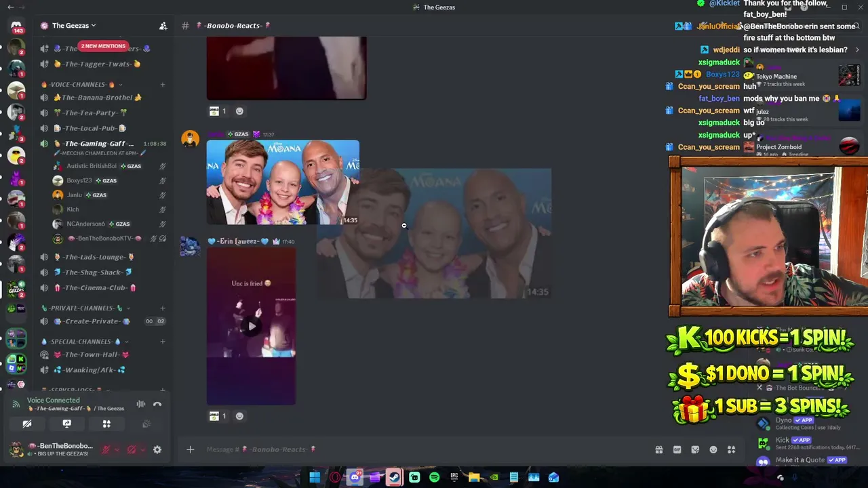Click the plus attach button beside message box
This screenshot has width=868, height=488.
(191, 449)
